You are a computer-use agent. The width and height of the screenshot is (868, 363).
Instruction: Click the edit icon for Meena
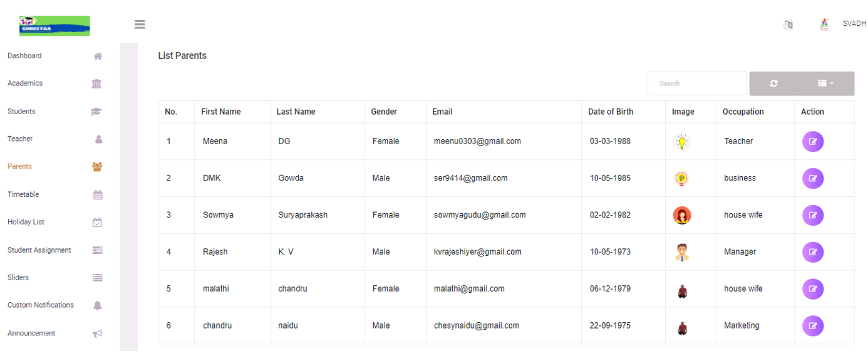tap(812, 142)
